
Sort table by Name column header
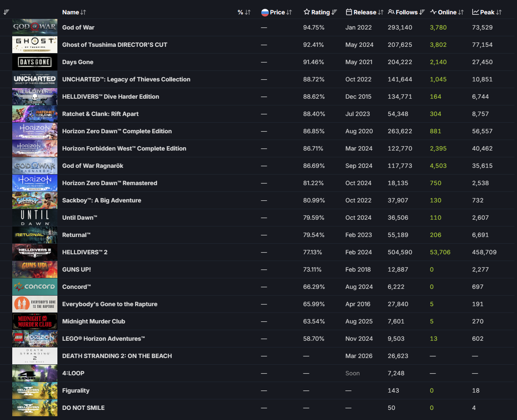tap(74, 12)
